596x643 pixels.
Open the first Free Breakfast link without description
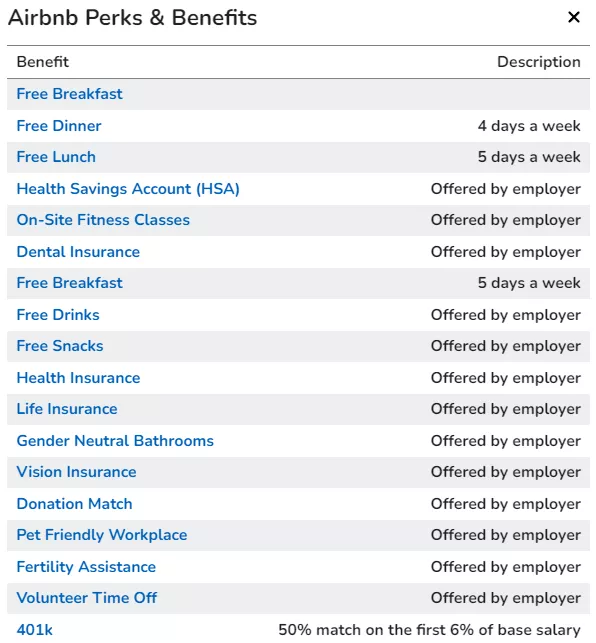click(69, 94)
